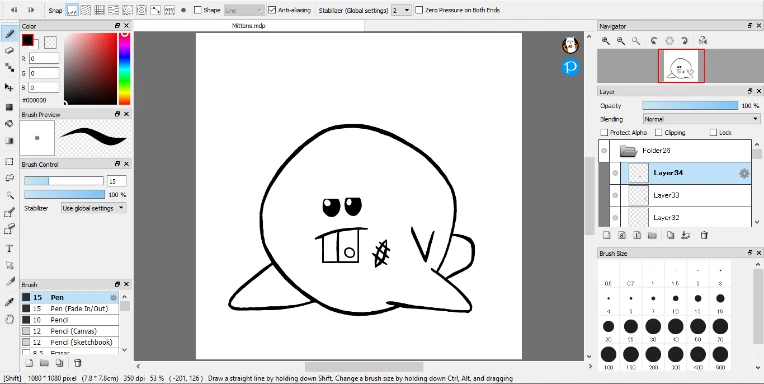Click the foreground black color swatch
Viewport: 764px width, 384px height.
27,40
